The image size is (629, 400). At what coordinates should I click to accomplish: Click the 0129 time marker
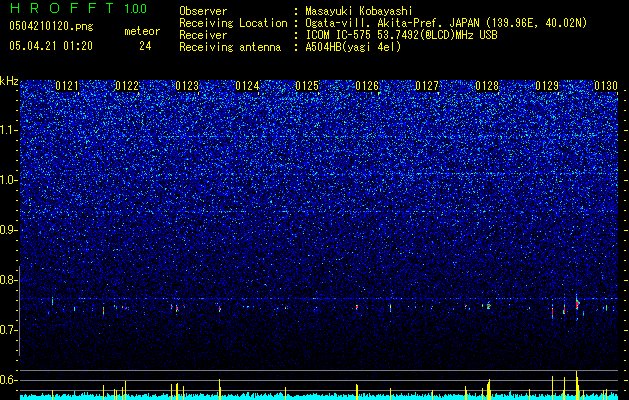[547, 86]
